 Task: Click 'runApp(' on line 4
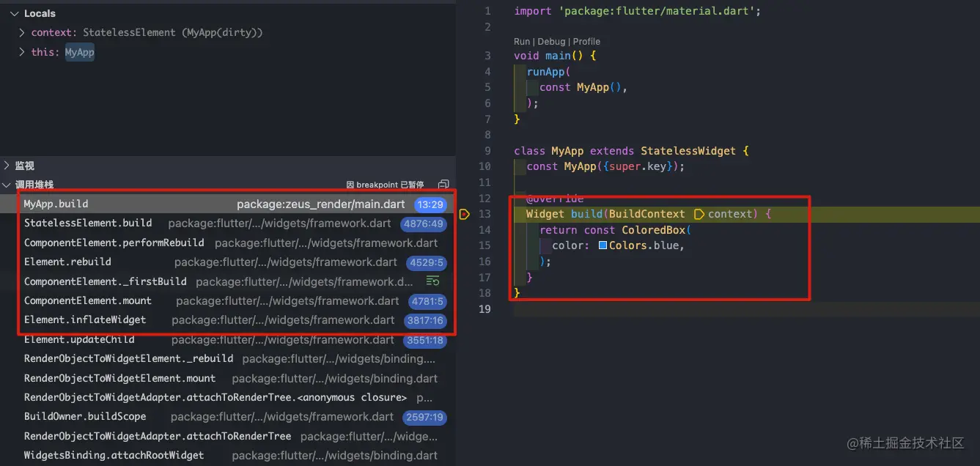[x=548, y=72]
